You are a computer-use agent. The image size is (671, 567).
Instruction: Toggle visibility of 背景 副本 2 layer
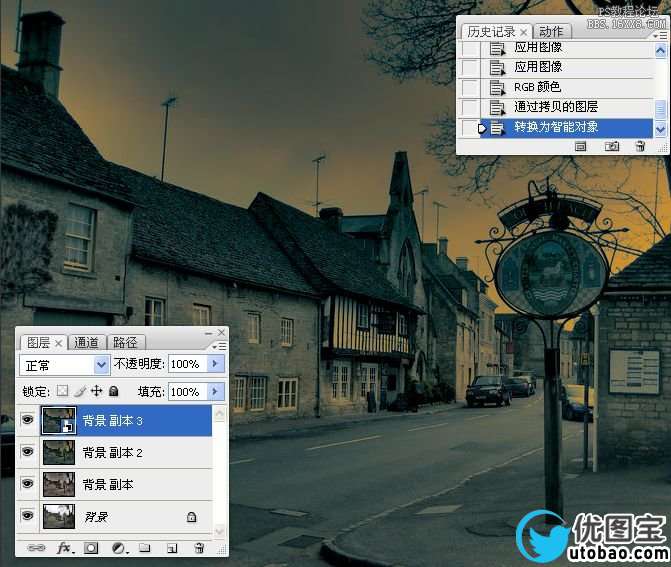[26, 453]
